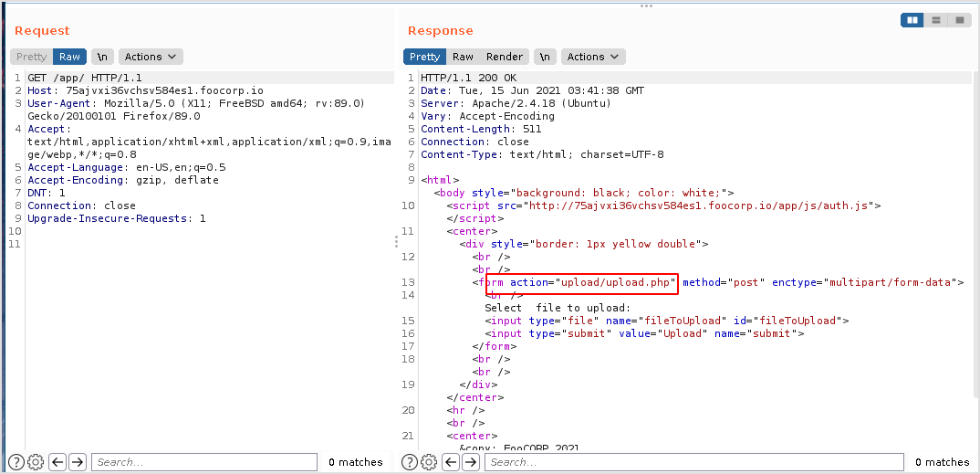
Task: Switch to stacked top-bottom layout
Action: pos(936,20)
